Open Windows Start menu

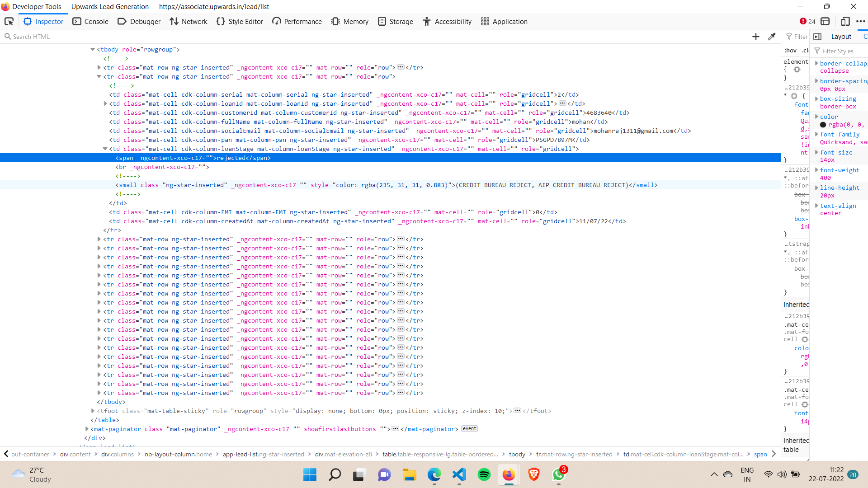point(310,474)
